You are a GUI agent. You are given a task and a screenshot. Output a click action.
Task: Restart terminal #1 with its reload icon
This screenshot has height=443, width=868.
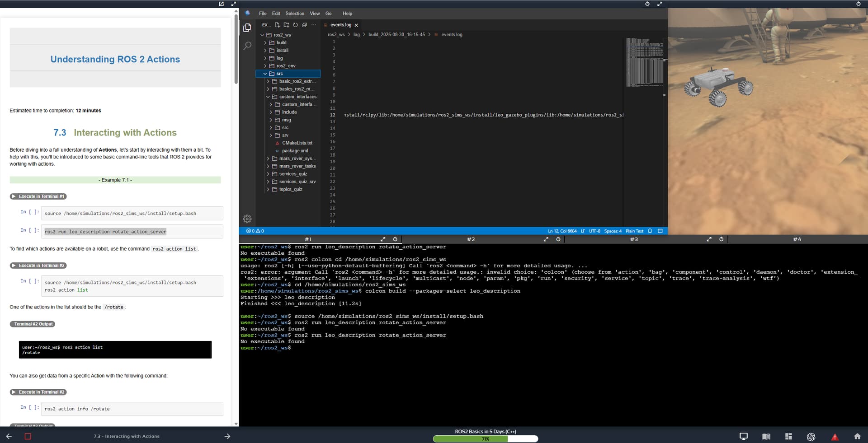coord(395,239)
